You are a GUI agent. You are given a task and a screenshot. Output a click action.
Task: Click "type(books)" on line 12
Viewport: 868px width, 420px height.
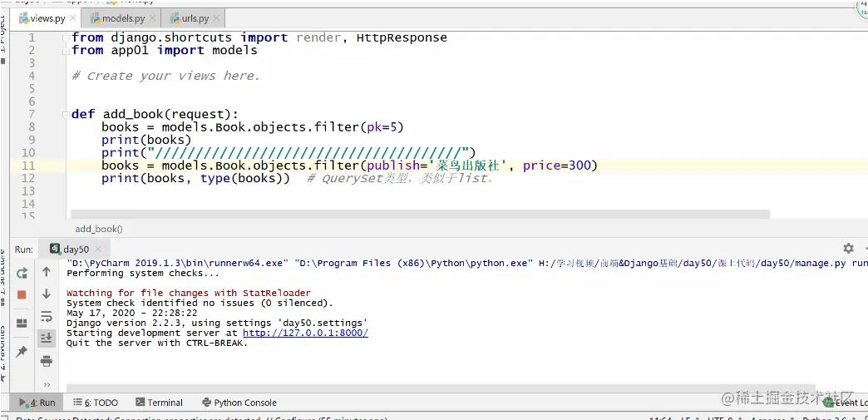pyautogui.click(x=241, y=179)
